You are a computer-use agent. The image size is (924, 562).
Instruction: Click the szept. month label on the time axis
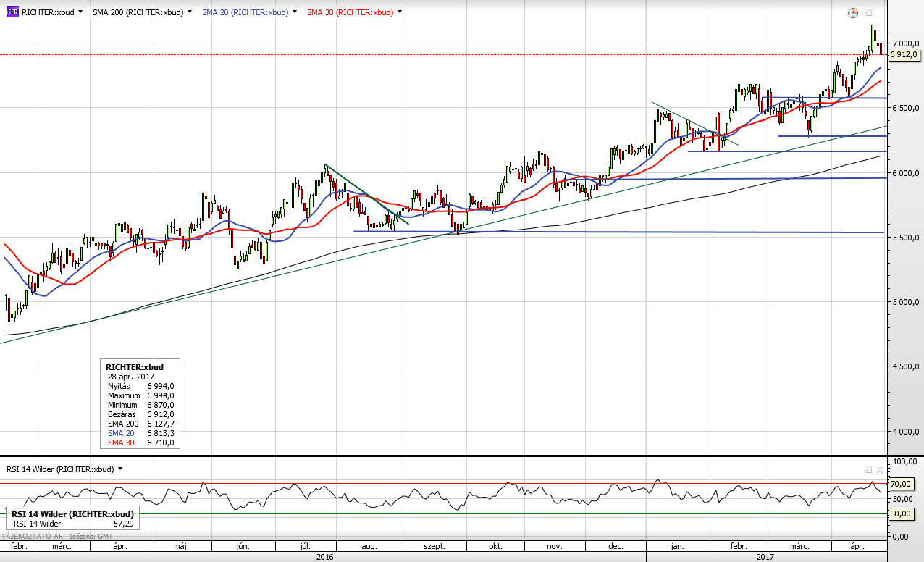coord(434,547)
